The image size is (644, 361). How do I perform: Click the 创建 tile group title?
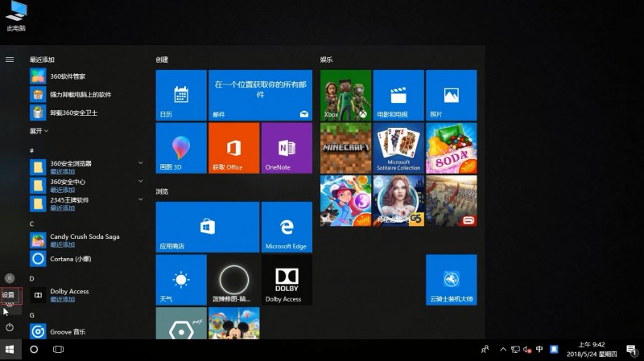click(162, 59)
